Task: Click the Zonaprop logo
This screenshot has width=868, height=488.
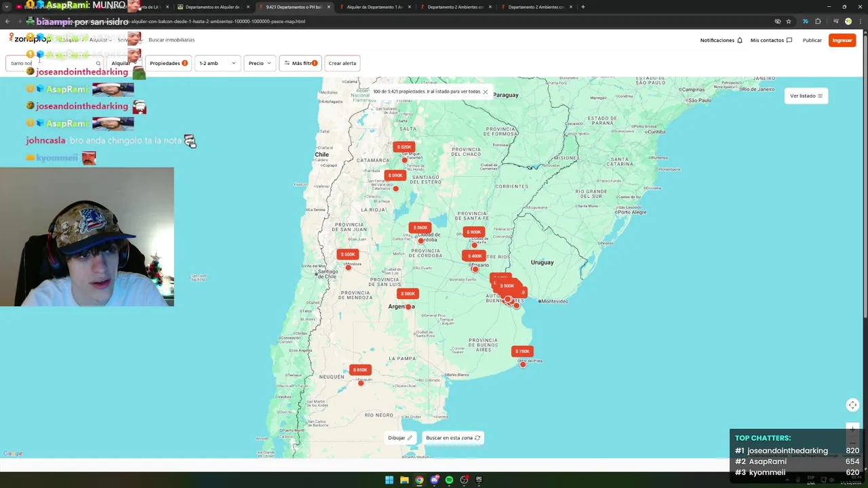Action: pos(30,39)
